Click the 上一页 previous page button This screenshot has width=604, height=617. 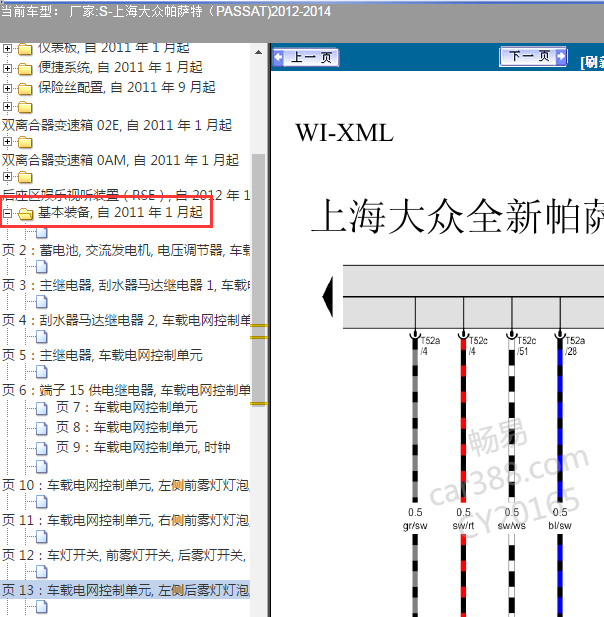(306, 58)
